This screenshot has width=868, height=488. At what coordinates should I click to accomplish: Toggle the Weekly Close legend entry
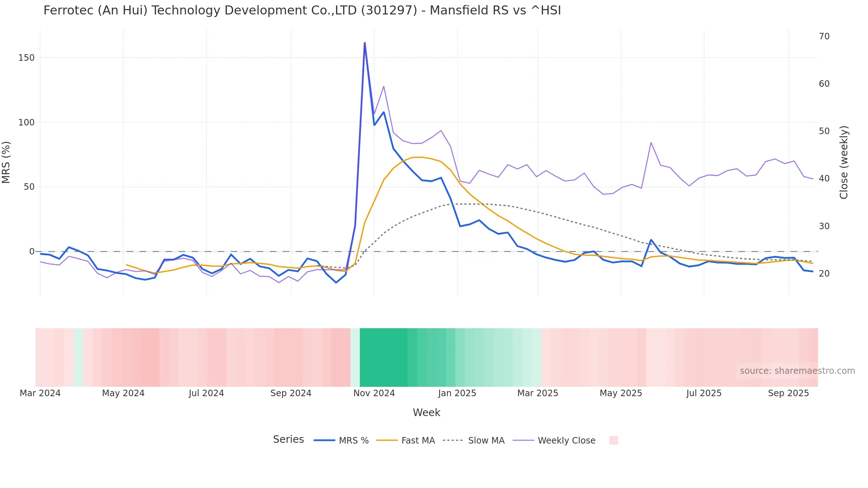(x=554, y=440)
